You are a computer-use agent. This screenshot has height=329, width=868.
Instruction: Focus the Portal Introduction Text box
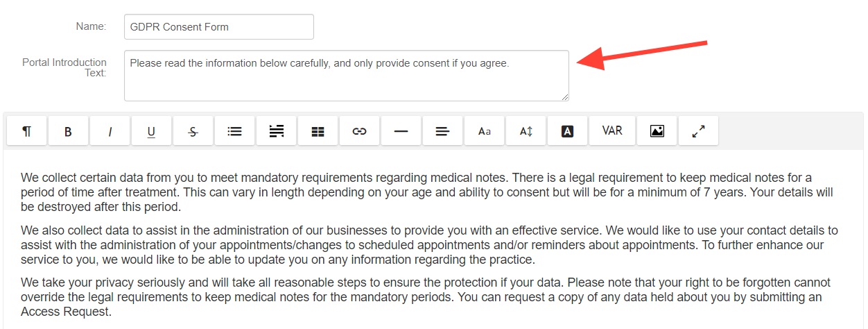(x=346, y=75)
